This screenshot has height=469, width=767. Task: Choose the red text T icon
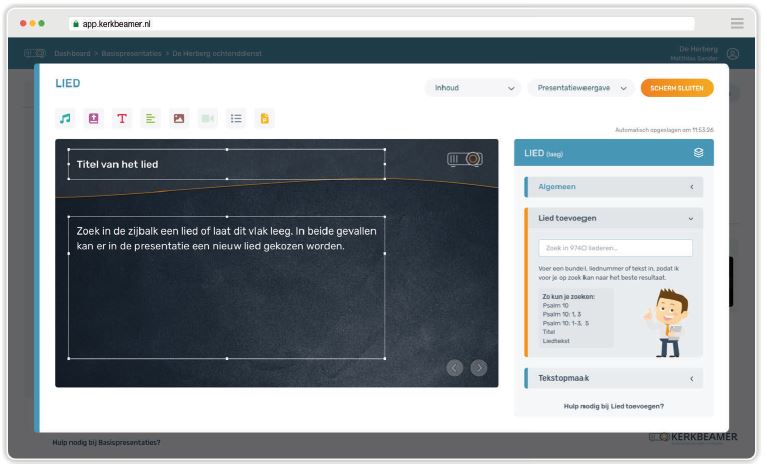[122, 118]
